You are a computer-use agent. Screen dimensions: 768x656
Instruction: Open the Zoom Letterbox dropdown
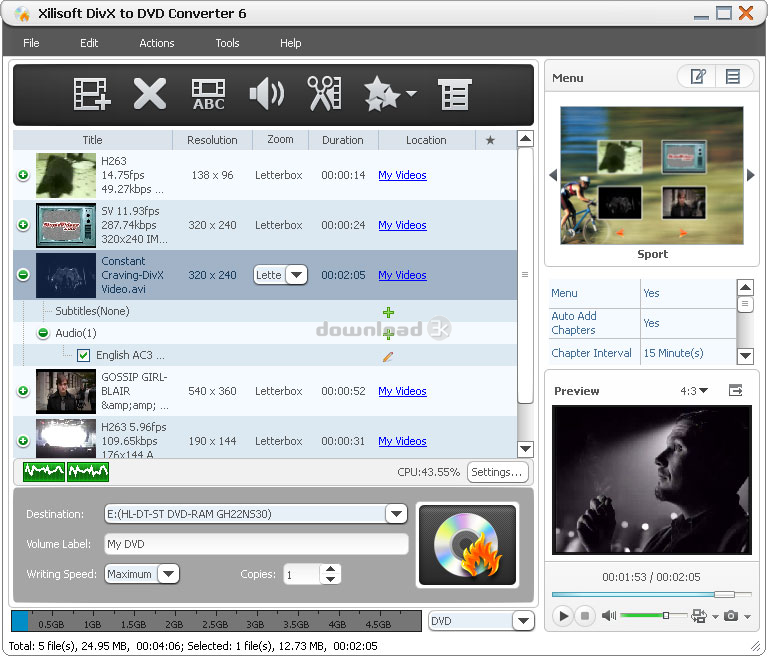click(x=296, y=275)
